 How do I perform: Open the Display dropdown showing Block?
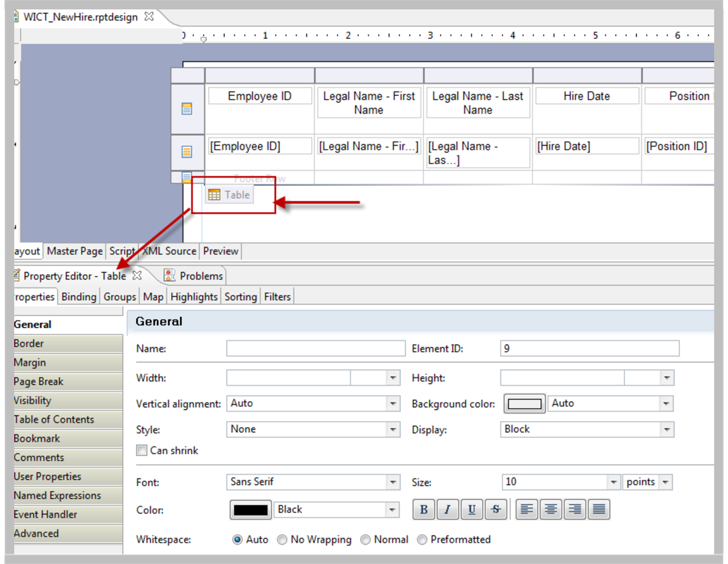coord(667,429)
